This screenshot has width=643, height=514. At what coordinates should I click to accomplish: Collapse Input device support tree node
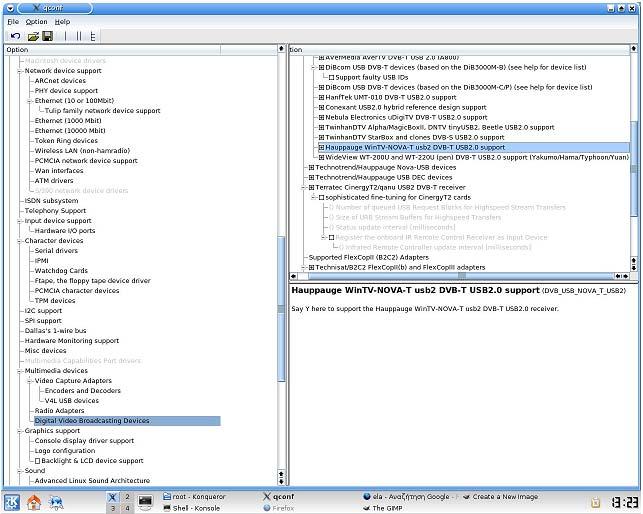tap(19, 221)
